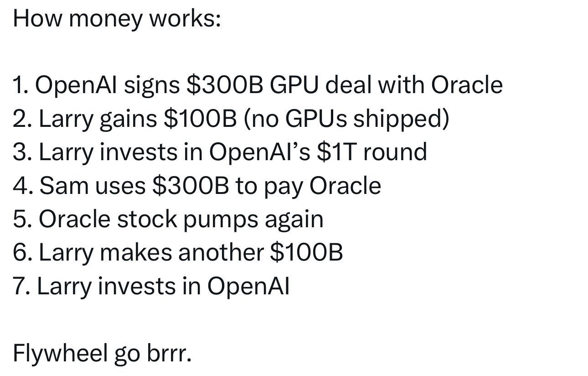This screenshot has height=376, width=588.
Task: Click "$100B" in item six
Action: 306,253
